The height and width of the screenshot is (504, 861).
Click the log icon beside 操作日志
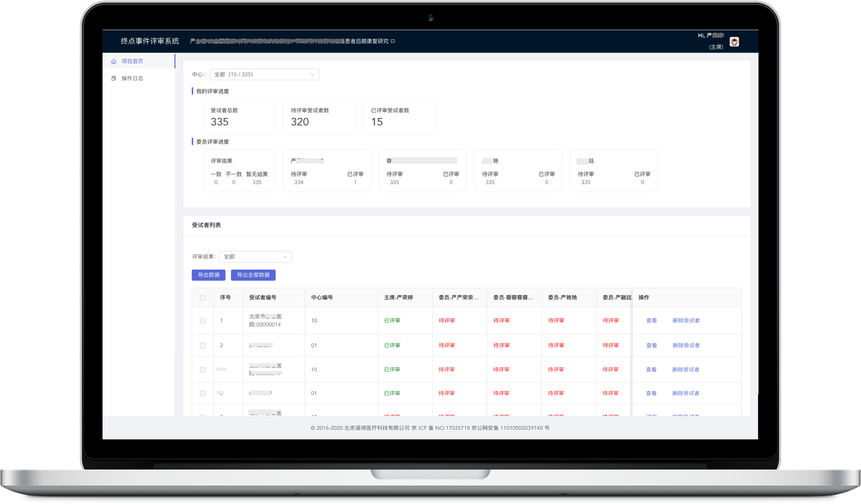pos(114,78)
